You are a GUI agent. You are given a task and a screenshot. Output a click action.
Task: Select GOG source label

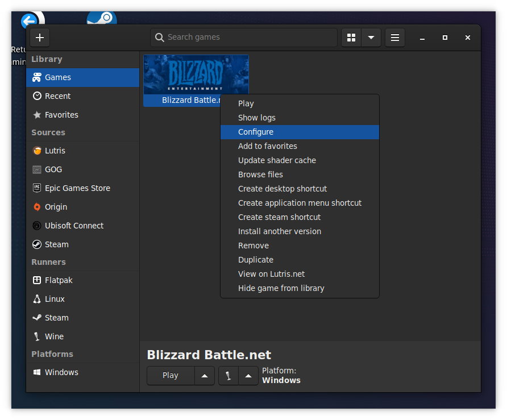[53, 169]
